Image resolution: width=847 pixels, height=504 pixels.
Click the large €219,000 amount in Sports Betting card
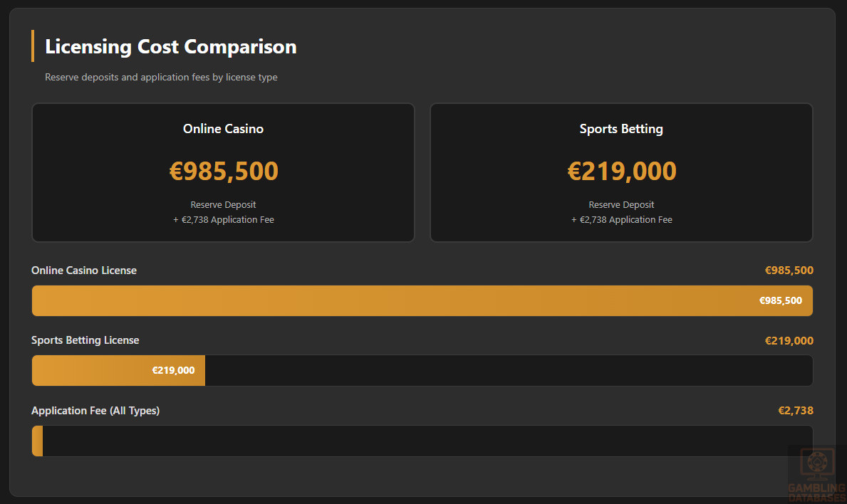(x=621, y=172)
